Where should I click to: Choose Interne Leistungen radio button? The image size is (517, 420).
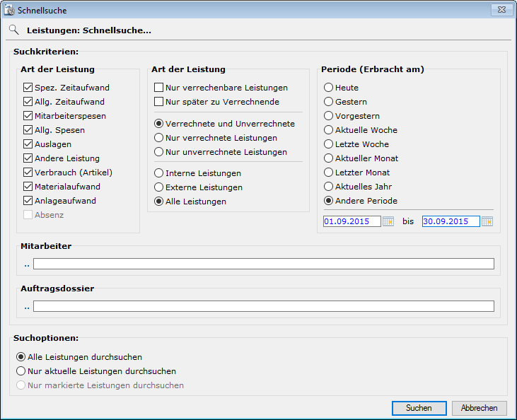click(x=159, y=173)
